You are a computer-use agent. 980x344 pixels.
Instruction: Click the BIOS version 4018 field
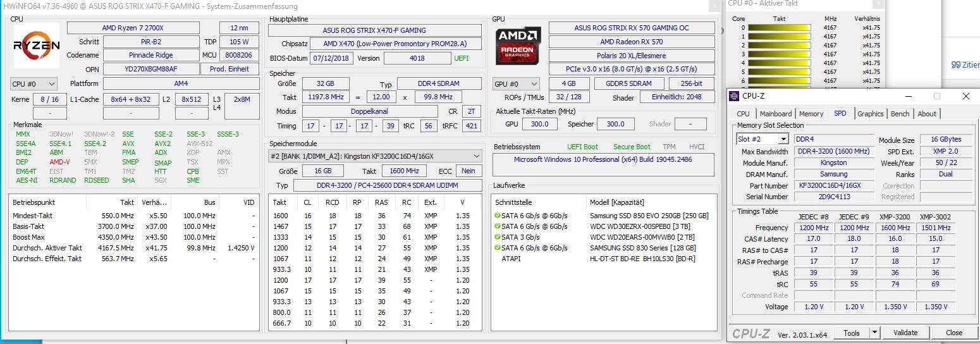tap(417, 58)
